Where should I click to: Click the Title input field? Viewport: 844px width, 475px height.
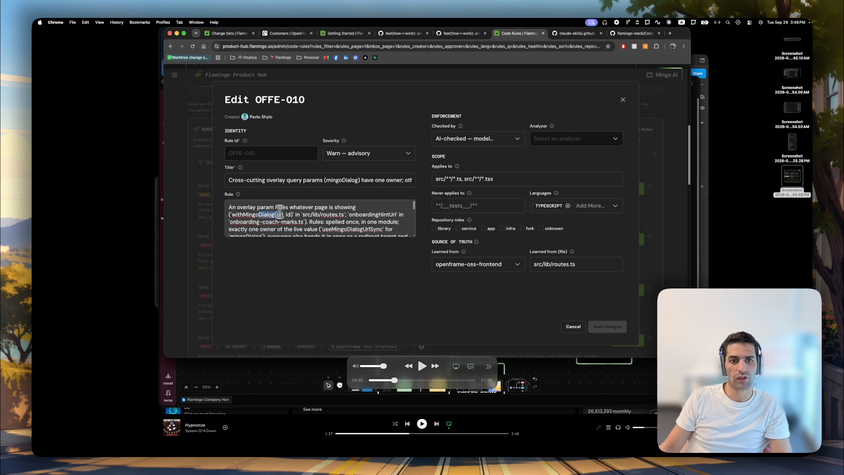pyautogui.click(x=320, y=180)
